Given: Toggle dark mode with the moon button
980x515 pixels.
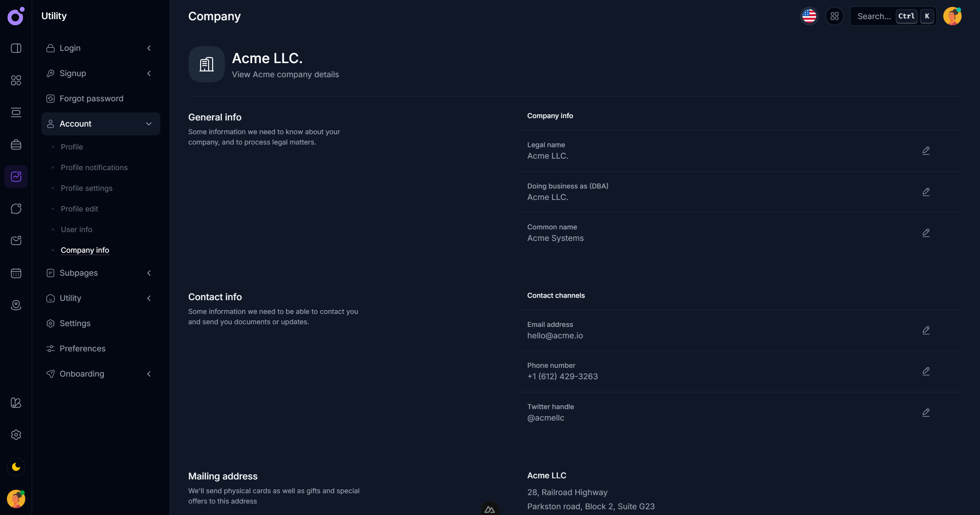Looking at the screenshot, I should coord(16,467).
